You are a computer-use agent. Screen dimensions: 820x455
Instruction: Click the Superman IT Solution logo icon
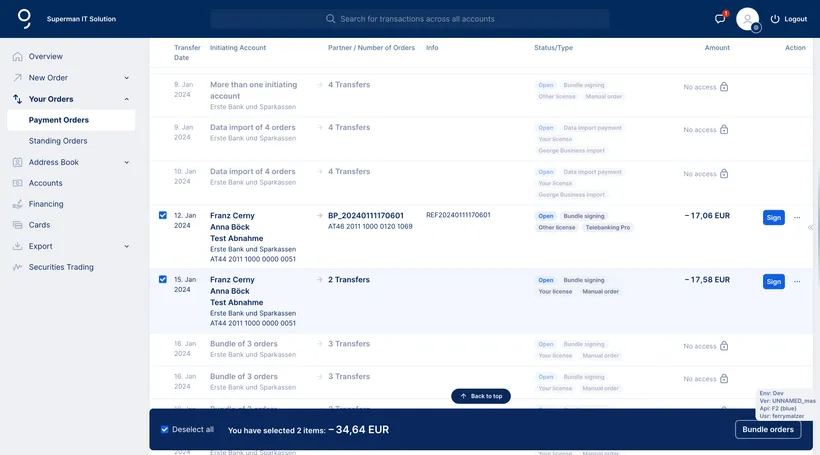pos(24,18)
